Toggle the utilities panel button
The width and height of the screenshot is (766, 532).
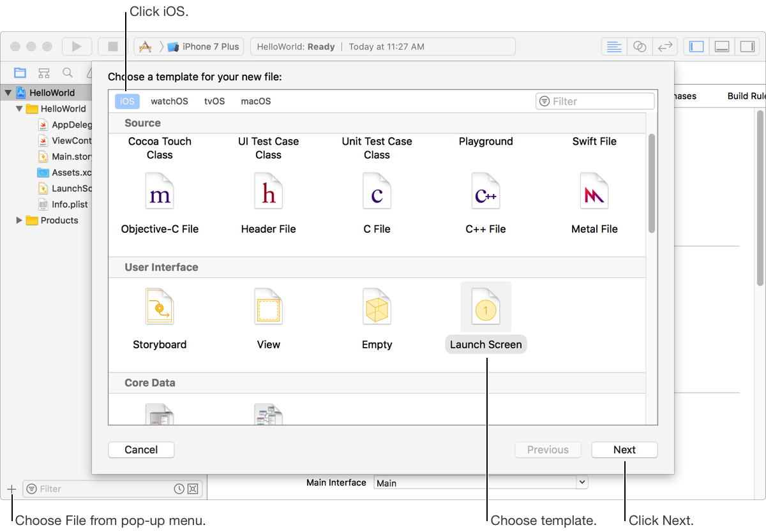point(746,47)
